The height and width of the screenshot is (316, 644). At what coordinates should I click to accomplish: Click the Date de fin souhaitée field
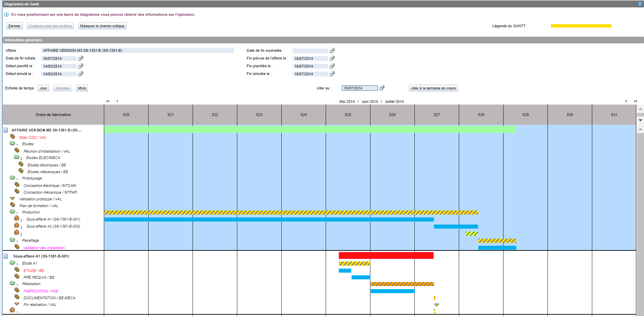coord(310,50)
